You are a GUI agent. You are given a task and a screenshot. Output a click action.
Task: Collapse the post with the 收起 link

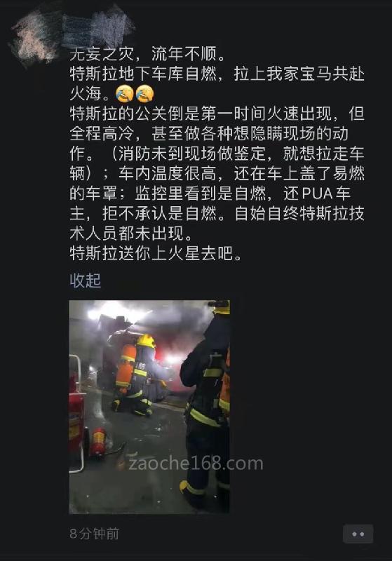85,280
